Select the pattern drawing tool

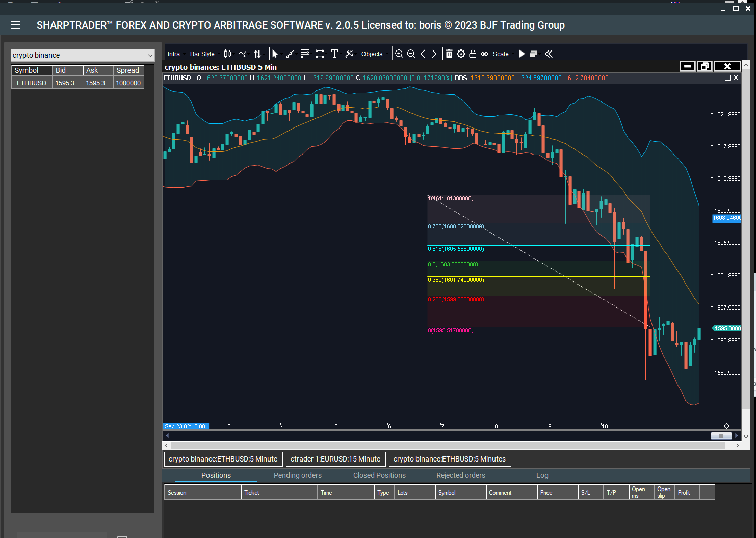[x=349, y=54]
